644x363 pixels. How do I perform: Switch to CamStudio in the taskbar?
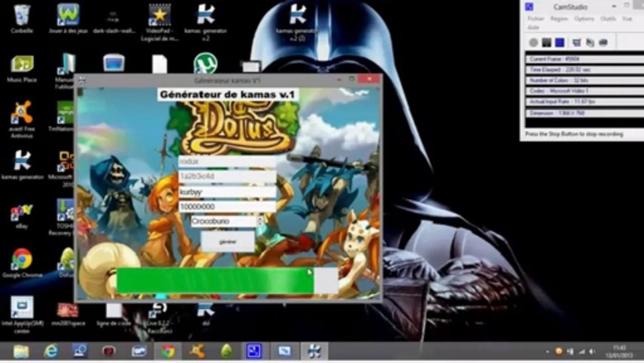pyautogui.click(x=255, y=351)
